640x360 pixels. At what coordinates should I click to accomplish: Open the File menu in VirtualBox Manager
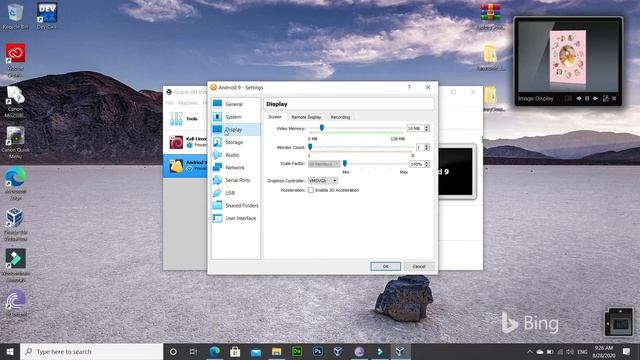click(169, 103)
